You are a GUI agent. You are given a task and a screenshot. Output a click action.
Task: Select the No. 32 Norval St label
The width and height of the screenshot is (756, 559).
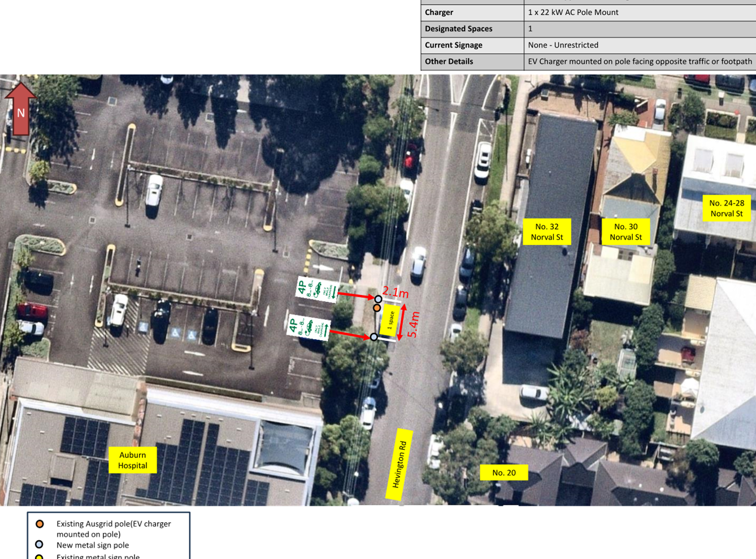tap(547, 232)
